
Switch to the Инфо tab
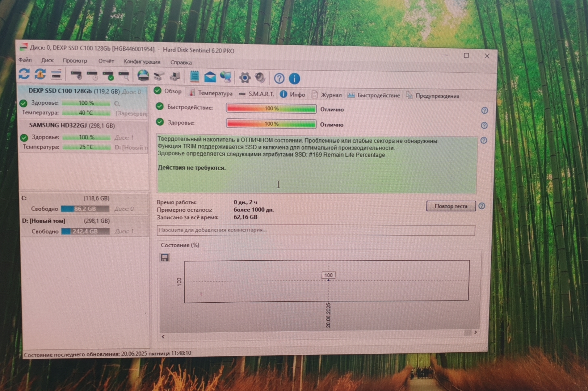[293, 94]
